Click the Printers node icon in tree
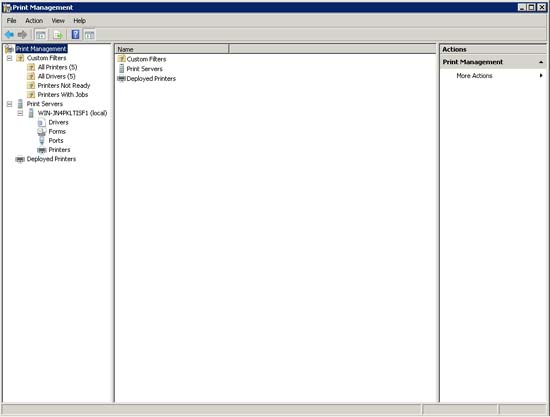The image size is (550, 417). point(42,150)
